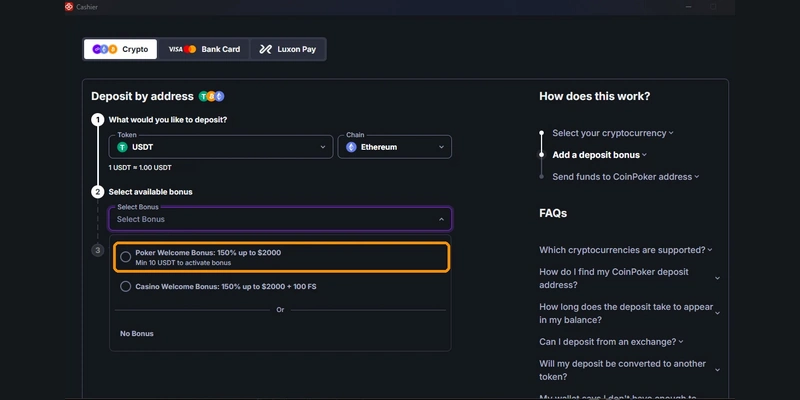
Task: Choose the No Bonus option
Action: (x=137, y=334)
